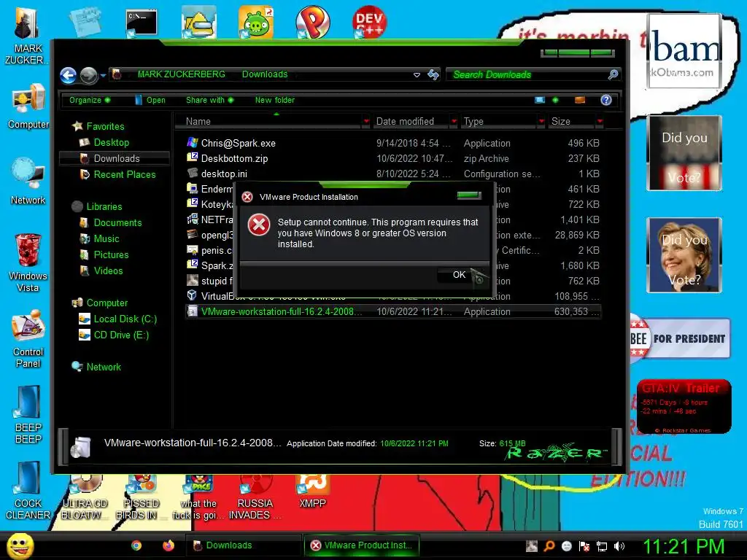The image size is (747, 560).
Task: Click MARK ZUCKERBERG in address breadcrumb
Action: pyautogui.click(x=181, y=74)
